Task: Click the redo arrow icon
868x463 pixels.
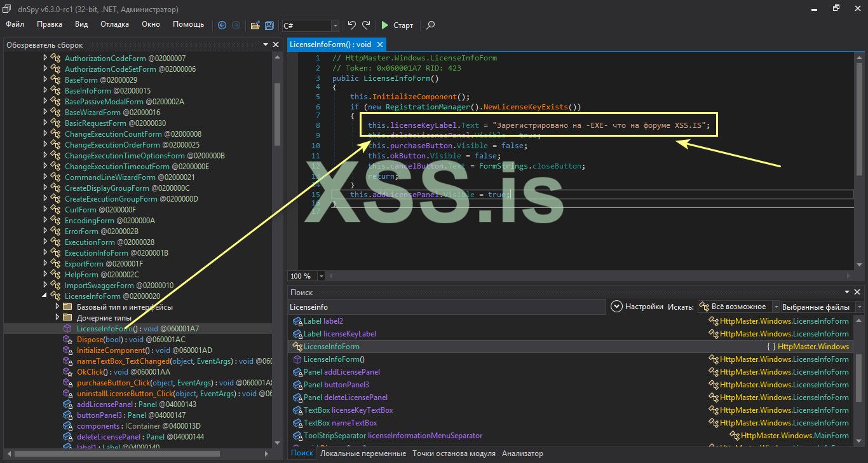Action: (x=366, y=25)
